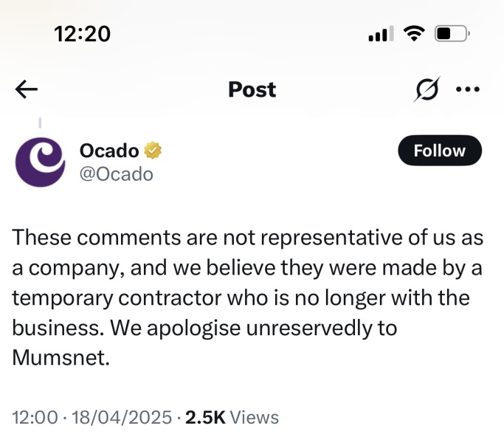Tap the 12:00 post timestamp
Screen dimensions: 504x443
[35, 417]
